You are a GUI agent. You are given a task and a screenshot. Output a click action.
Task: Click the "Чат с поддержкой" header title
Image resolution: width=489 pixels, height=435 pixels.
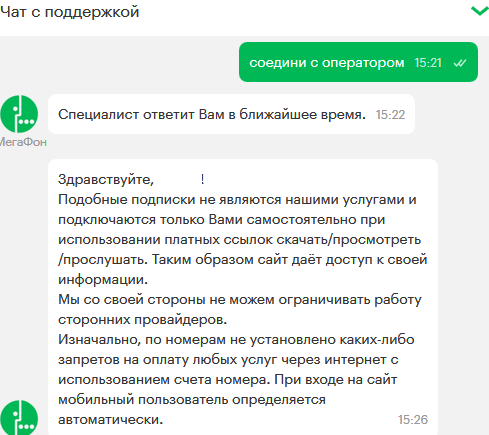(69, 12)
